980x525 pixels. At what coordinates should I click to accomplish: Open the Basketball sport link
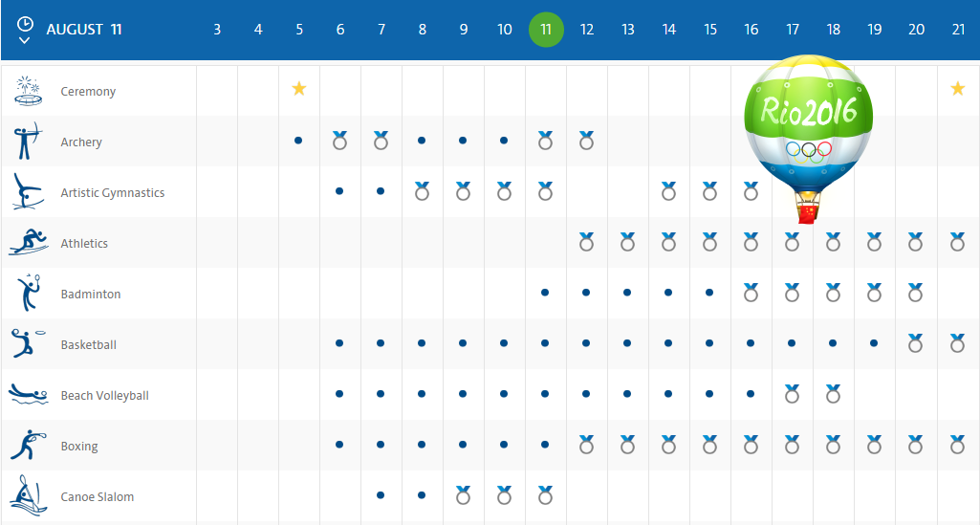(x=88, y=344)
